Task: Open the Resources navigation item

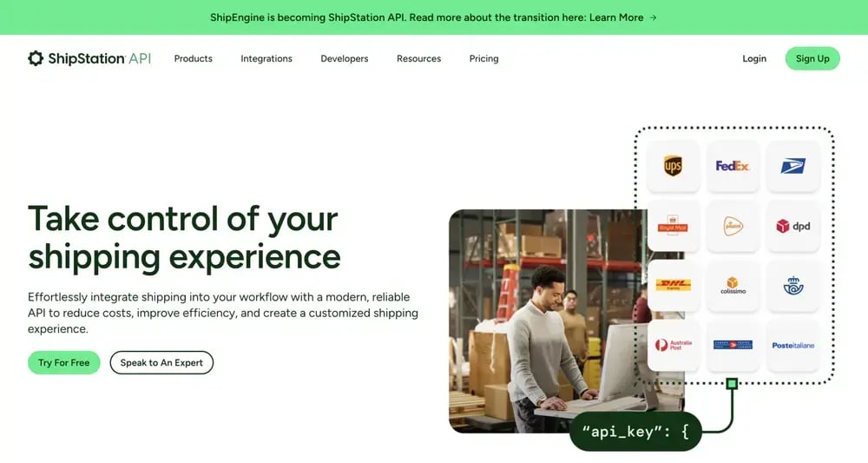Action: (418, 59)
